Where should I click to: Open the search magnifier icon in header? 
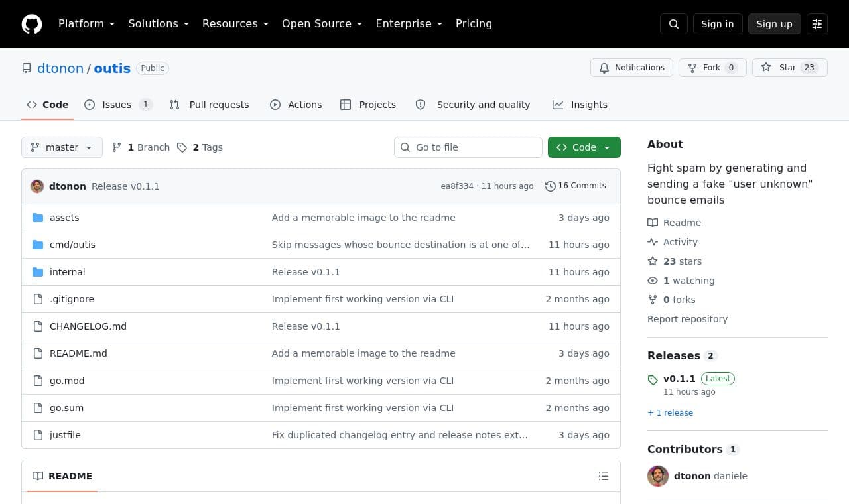coord(674,24)
